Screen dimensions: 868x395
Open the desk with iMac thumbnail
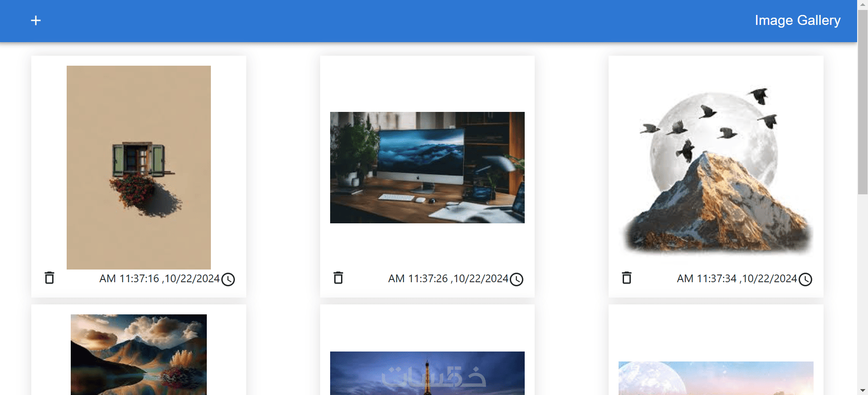click(427, 168)
